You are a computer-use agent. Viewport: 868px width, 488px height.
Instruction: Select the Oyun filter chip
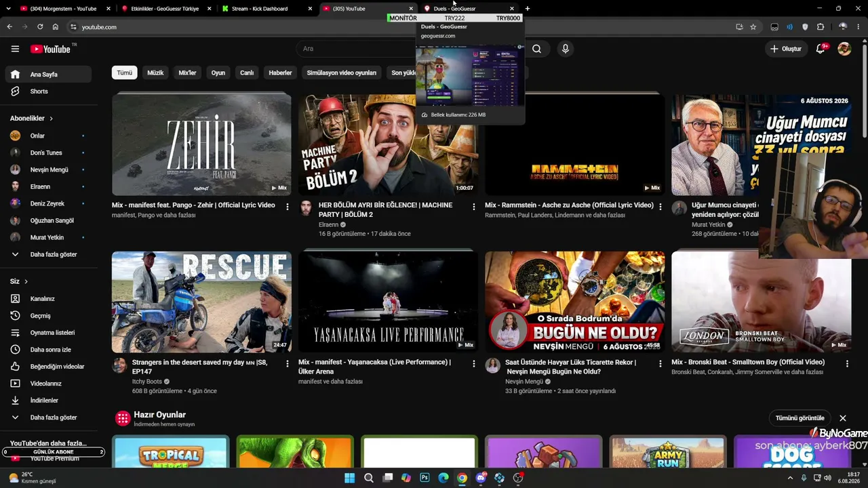[218, 73]
